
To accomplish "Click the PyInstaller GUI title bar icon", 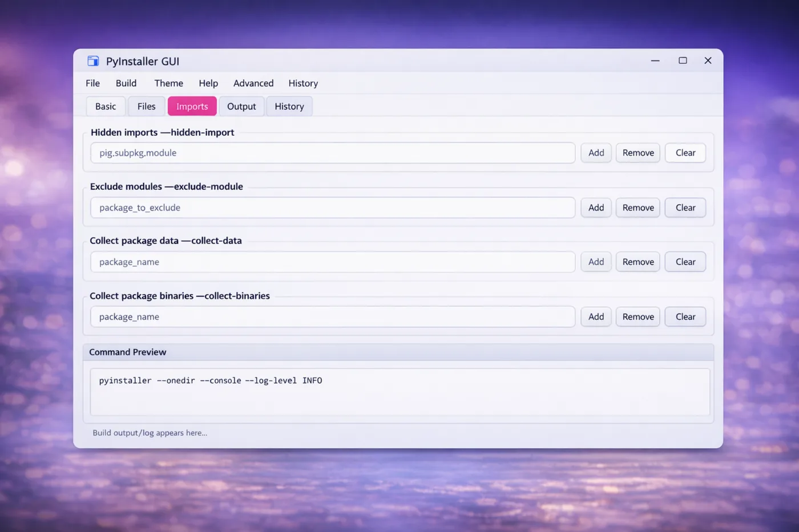I will click(x=93, y=61).
